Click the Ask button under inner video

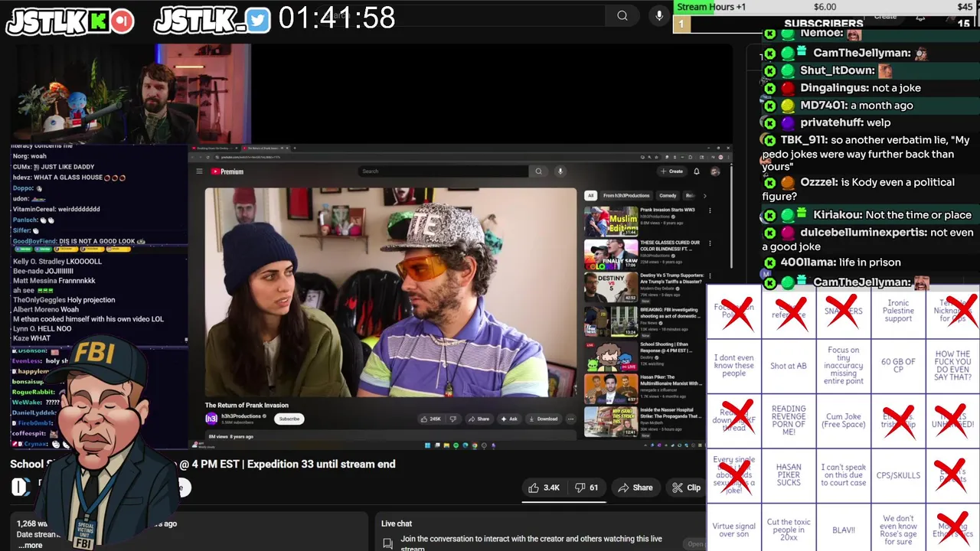pos(509,419)
